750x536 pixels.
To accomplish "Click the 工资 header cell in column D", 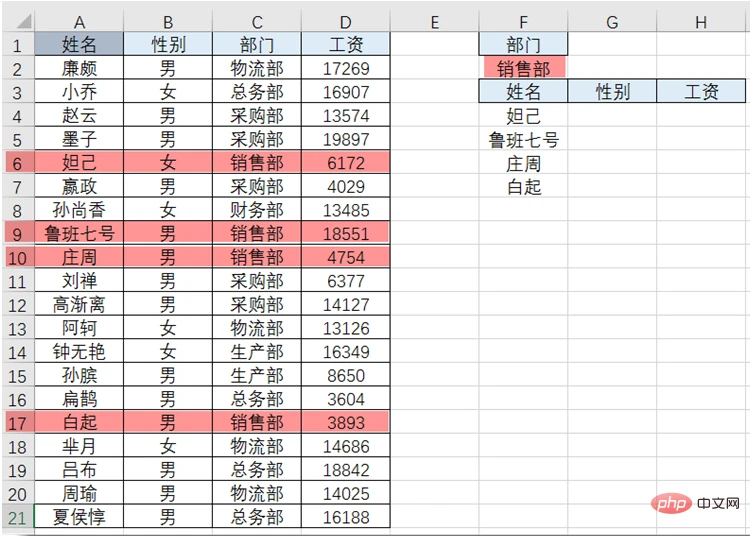I will [x=346, y=44].
